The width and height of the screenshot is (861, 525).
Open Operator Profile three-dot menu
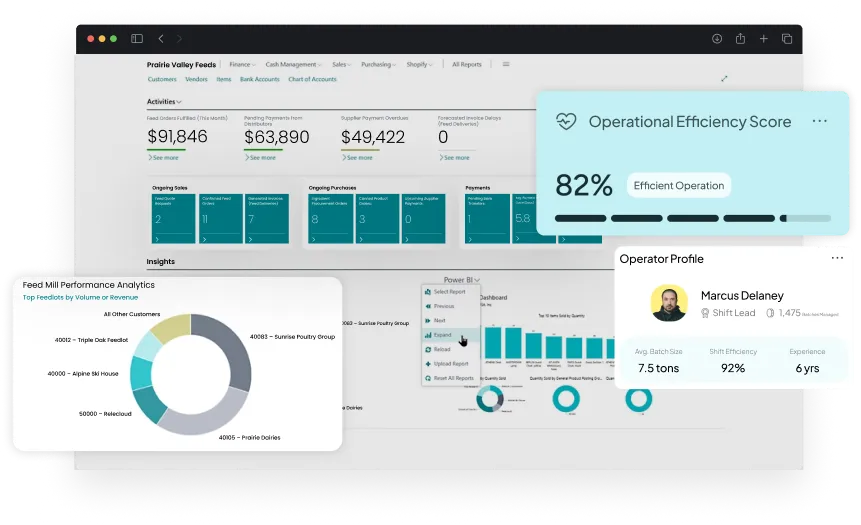837,258
